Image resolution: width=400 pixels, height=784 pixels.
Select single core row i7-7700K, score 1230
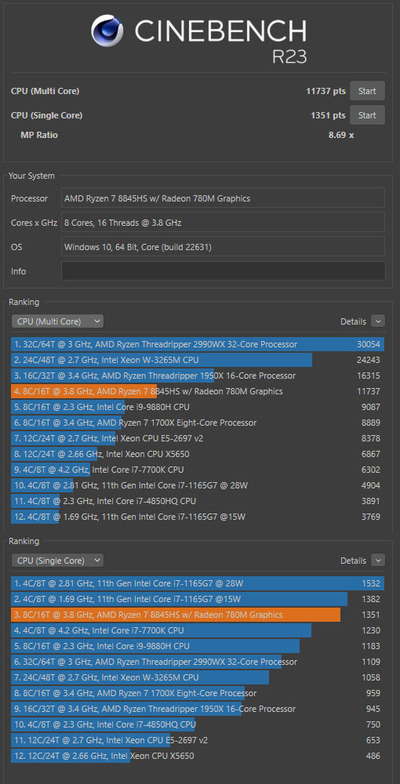click(x=198, y=630)
